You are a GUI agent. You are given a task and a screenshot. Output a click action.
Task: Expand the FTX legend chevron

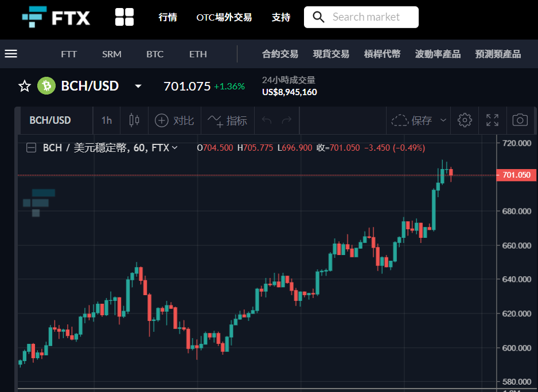tap(174, 148)
